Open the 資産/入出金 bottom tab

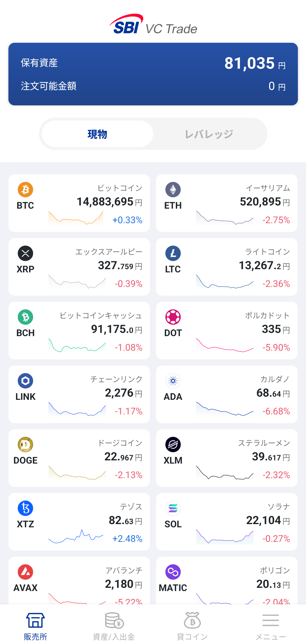[114, 626]
